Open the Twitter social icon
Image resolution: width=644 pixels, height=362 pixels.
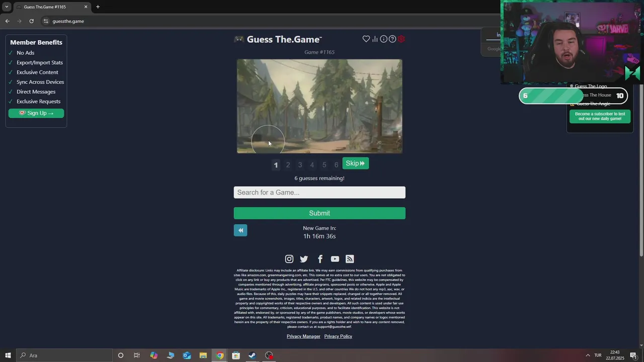304,259
